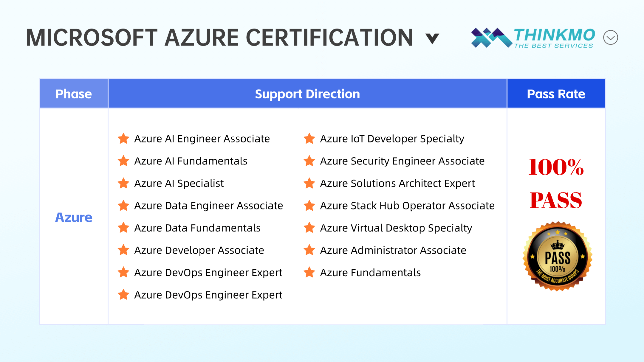The image size is (644, 362).
Task: Click the Azure Developer Associate text
Action: (x=199, y=250)
